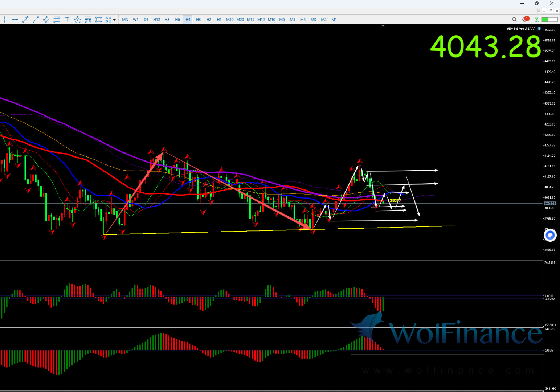The width and height of the screenshot is (560, 392).
Task: Select the text label tool
Action: (x=67, y=20)
